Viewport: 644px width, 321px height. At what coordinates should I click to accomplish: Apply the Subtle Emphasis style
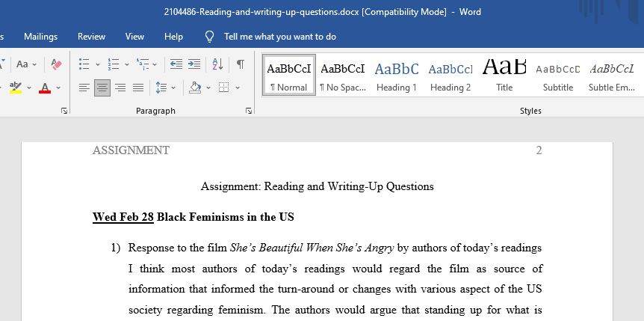pos(612,75)
